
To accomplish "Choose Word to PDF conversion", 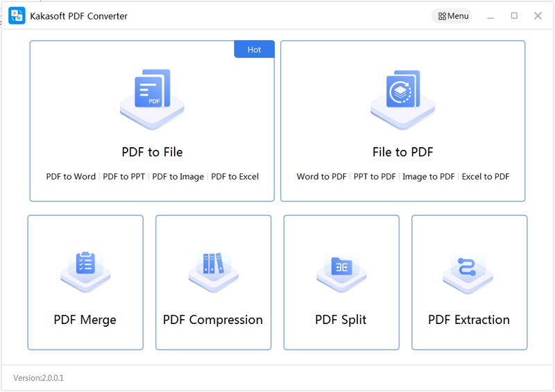I will coord(321,176).
